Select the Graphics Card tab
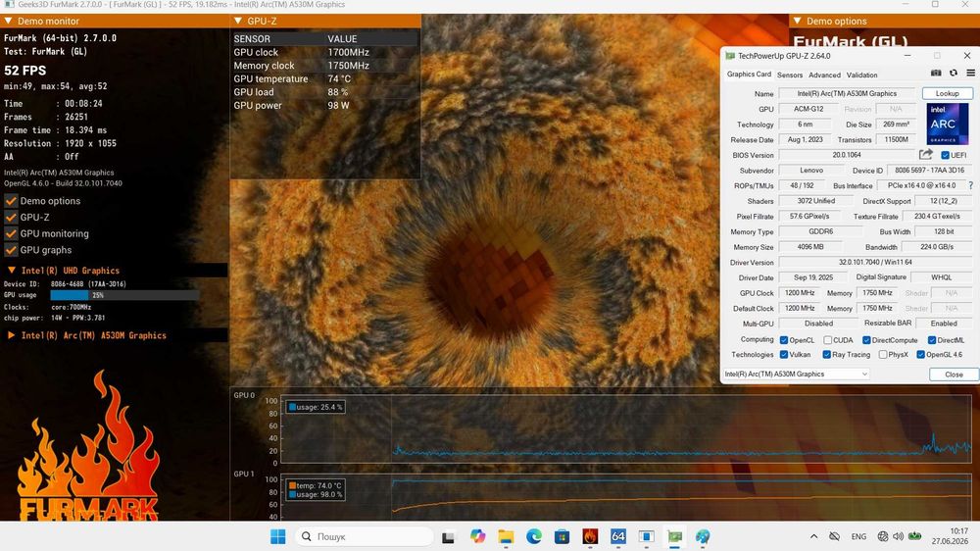The width and height of the screenshot is (980, 551). pyautogui.click(x=749, y=74)
